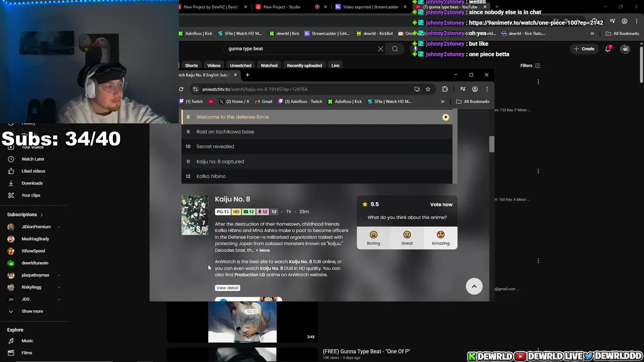Open StreamLadder | Edit bookmark in back window

click(x=327, y=34)
